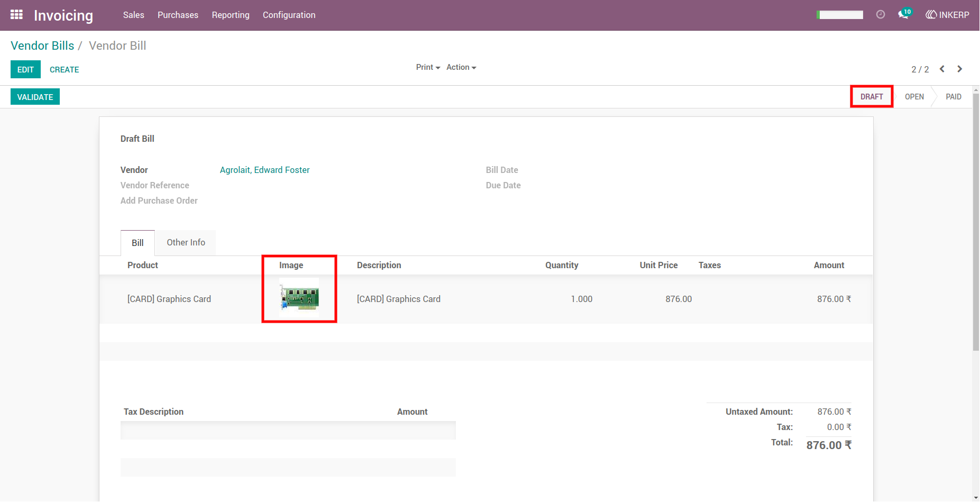Click the Quantity column header
The width and height of the screenshot is (980, 502).
click(x=562, y=265)
